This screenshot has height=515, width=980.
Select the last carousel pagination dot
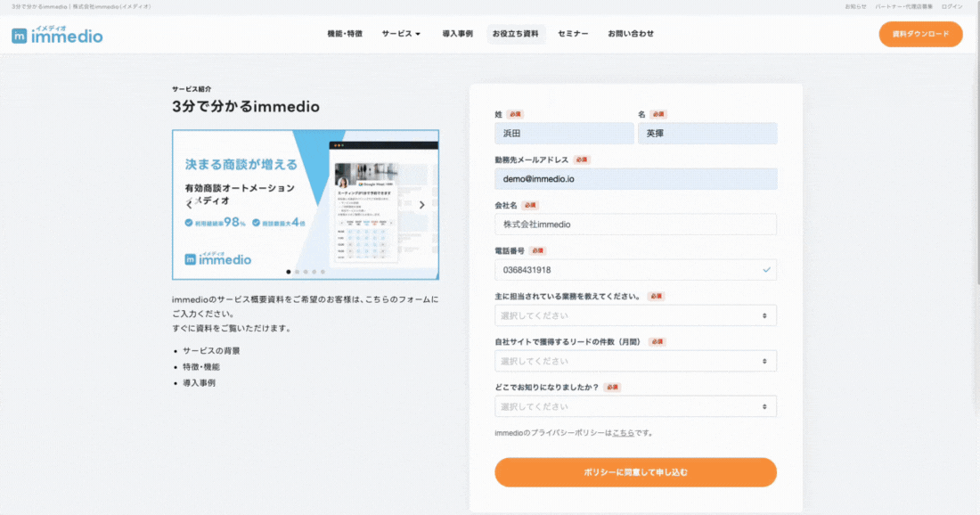pyautogui.click(x=323, y=271)
